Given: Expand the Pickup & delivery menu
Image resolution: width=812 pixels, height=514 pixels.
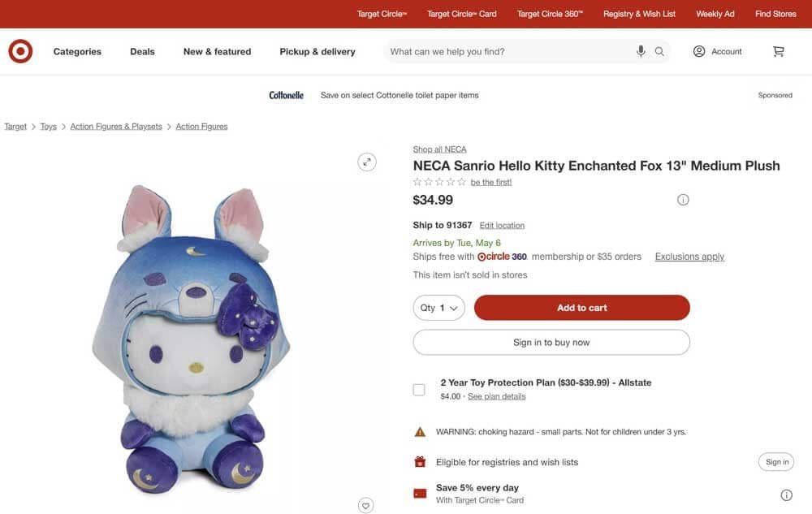Looking at the screenshot, I should (317, 51).
